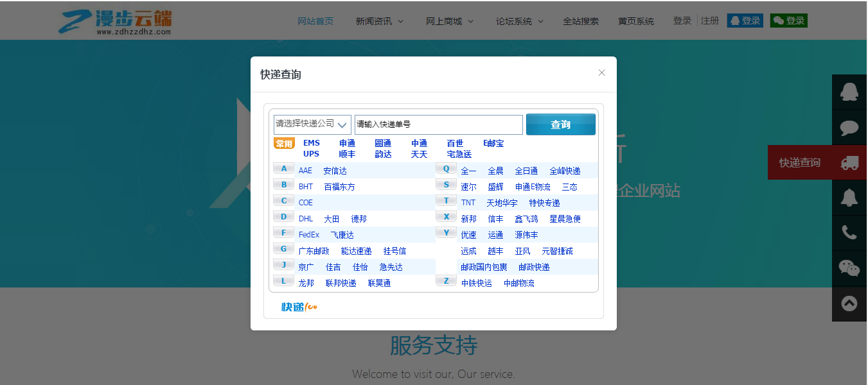This screenshot has height=385, width=868.
Task: Click the 快递100 logo in the dialog
Action: [299, 307]
